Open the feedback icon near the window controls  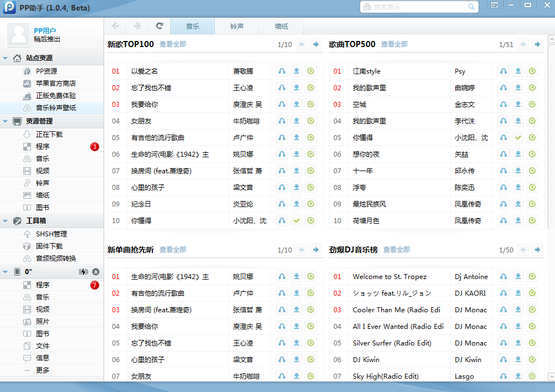coord(495,6)
